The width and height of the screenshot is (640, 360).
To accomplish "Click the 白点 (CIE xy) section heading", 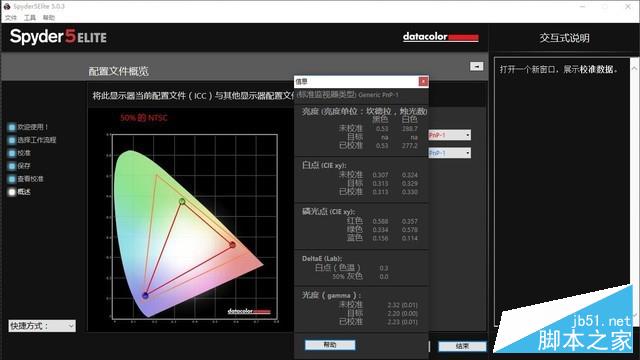I will tap(324, 165).
